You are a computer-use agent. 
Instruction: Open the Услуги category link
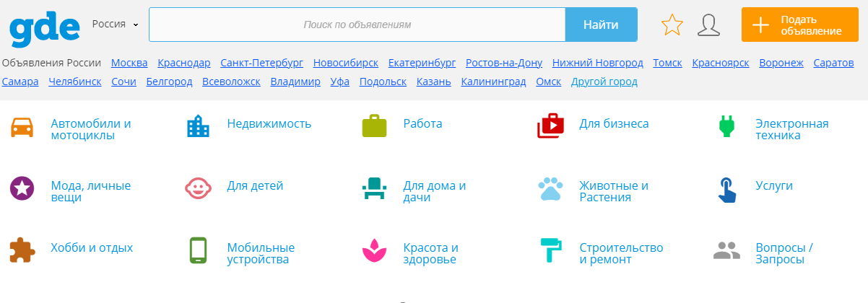coord(774,186)
